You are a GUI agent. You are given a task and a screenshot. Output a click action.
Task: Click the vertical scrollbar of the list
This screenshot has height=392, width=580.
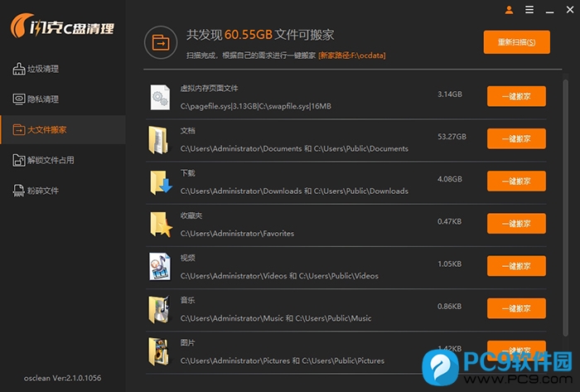click(565, 207)
